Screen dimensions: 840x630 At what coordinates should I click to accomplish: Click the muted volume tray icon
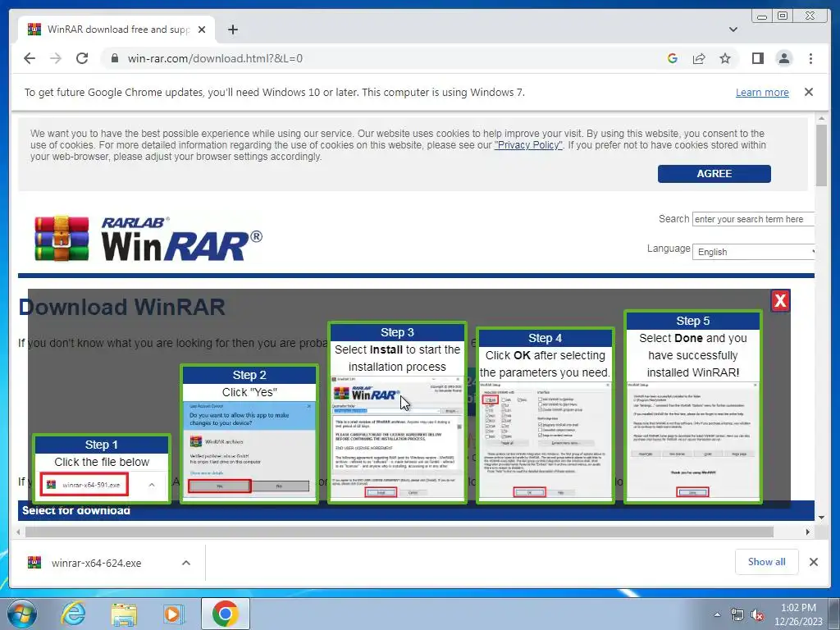(757, 615)
